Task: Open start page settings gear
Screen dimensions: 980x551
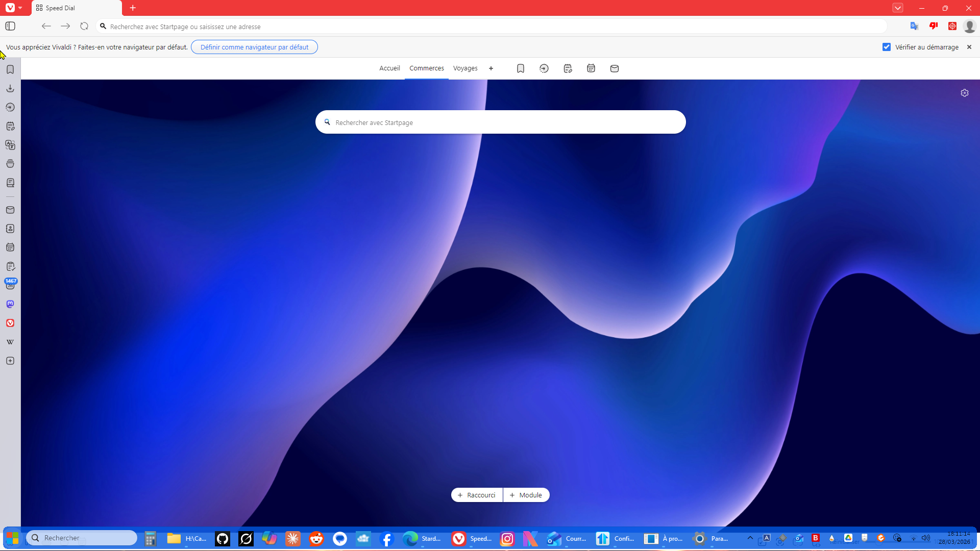Action: click(x=964, y=93)
